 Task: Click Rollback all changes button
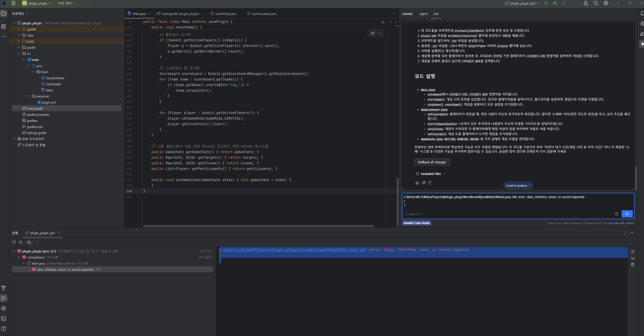[432, 162]
